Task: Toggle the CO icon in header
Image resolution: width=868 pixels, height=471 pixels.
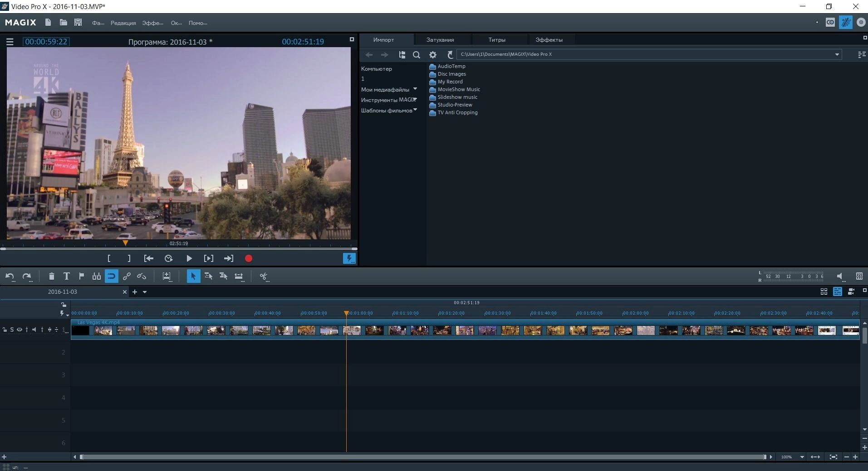Action: click(830, 22)
